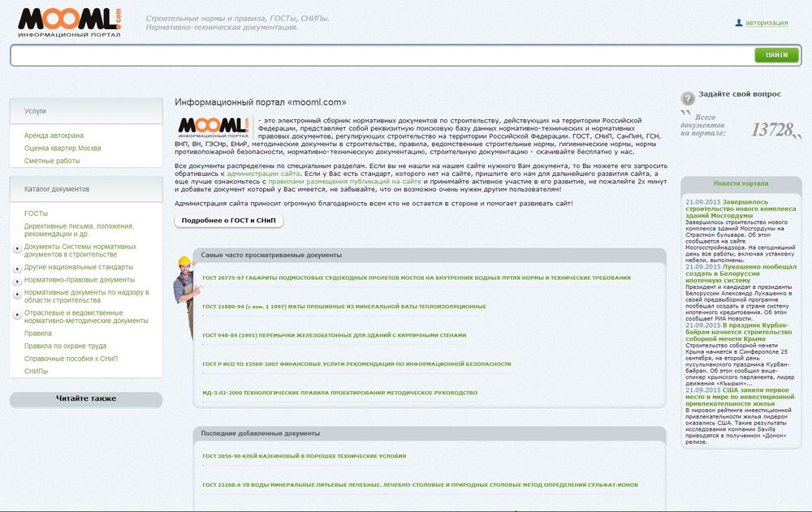Follow правилами размещения публикаций на сайте link
Image resolution: width=812 pixels, height=512 pixels.
(345, 182)
